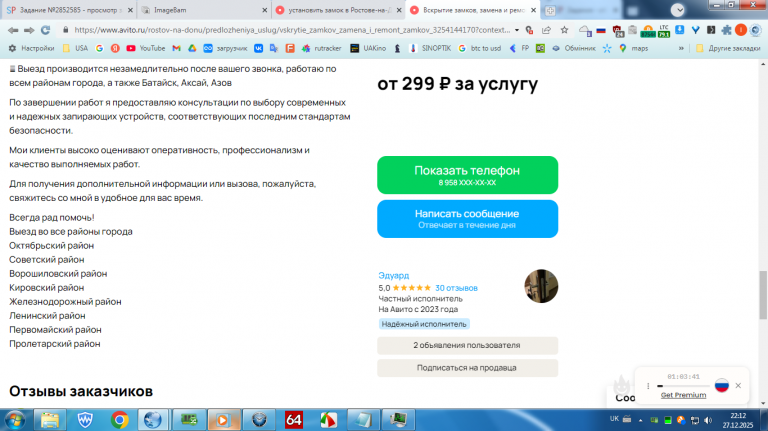Switch to the ImageBam tab

click(x=201, y=10)
